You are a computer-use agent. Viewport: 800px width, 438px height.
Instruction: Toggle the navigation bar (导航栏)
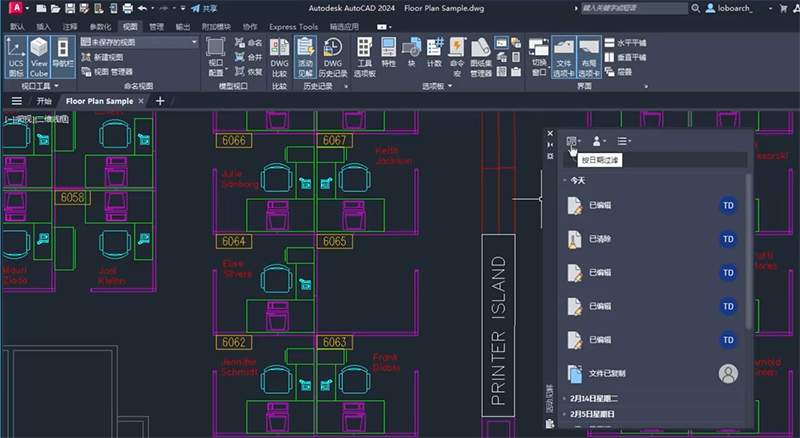point(63,56)
